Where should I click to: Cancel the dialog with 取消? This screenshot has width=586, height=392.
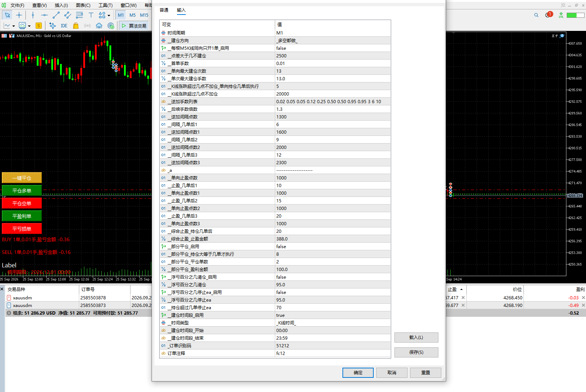click(x=392, y=373)
